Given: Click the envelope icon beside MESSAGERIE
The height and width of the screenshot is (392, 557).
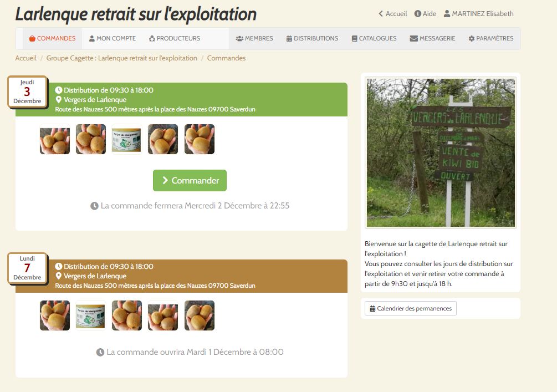Looking at the screenshot, I should coord(414,38).
